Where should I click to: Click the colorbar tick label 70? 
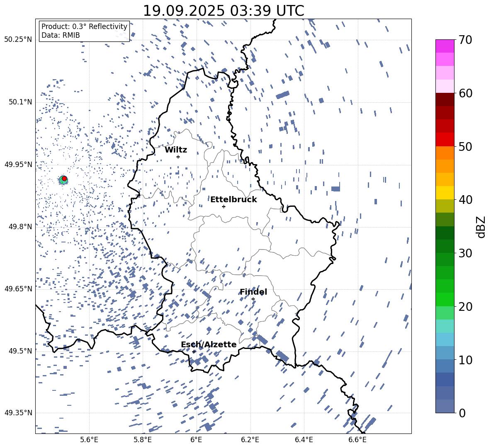[466, 40]
